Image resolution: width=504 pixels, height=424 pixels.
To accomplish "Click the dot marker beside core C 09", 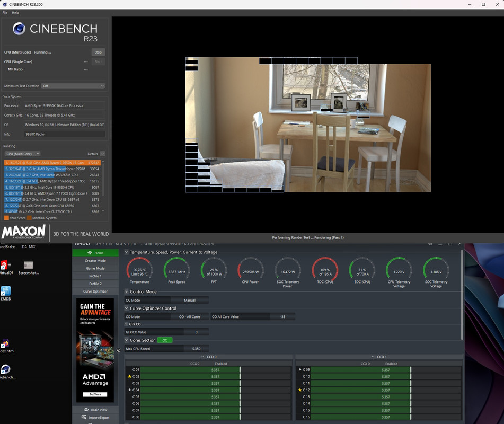I will (300, 369).
